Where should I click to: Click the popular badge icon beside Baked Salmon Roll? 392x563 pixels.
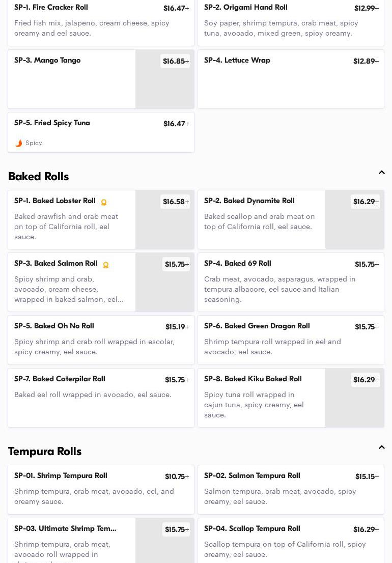coord(106,265)
